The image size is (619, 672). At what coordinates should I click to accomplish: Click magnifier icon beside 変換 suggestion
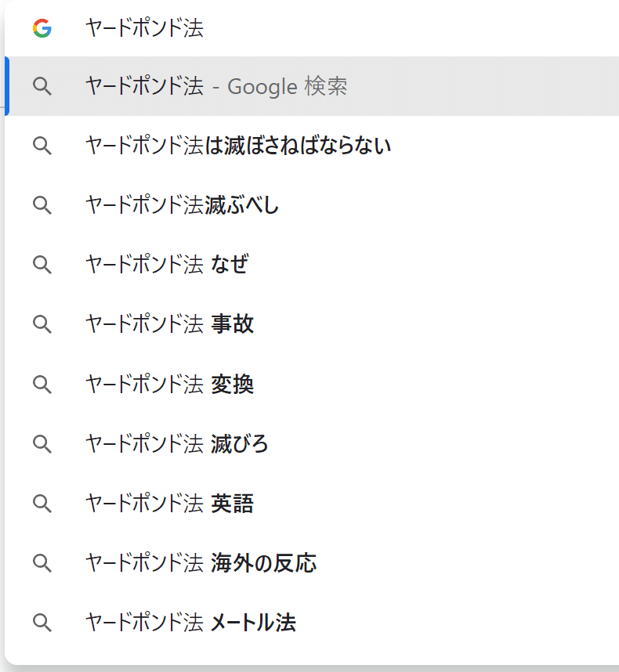click(x=42, y=384)
